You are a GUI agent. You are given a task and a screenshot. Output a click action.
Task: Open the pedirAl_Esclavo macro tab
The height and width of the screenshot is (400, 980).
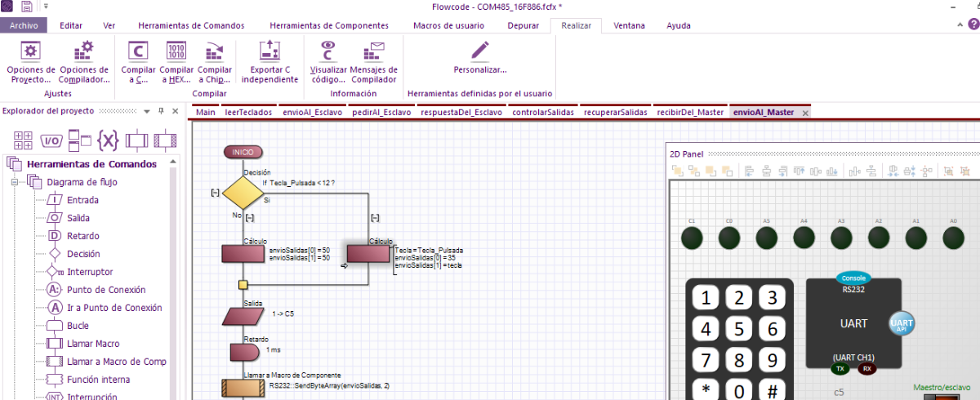[x=381, y=112]
